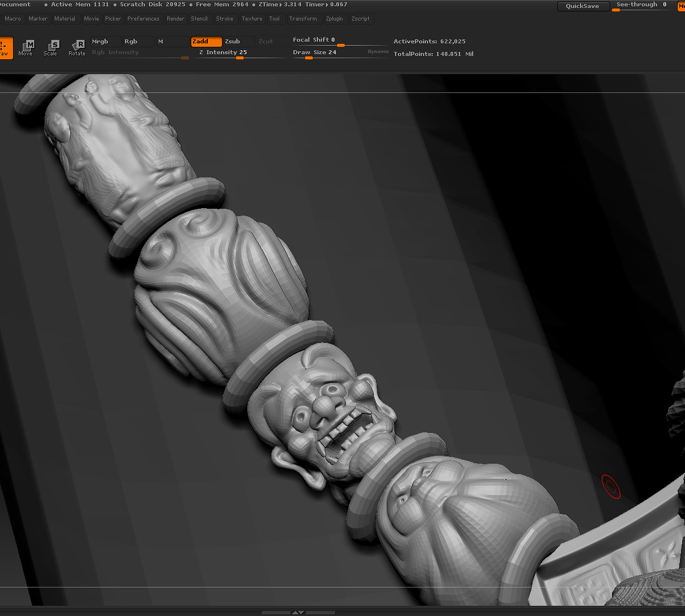Enable the Zsub sculpt mode

(x=239, y=42)
